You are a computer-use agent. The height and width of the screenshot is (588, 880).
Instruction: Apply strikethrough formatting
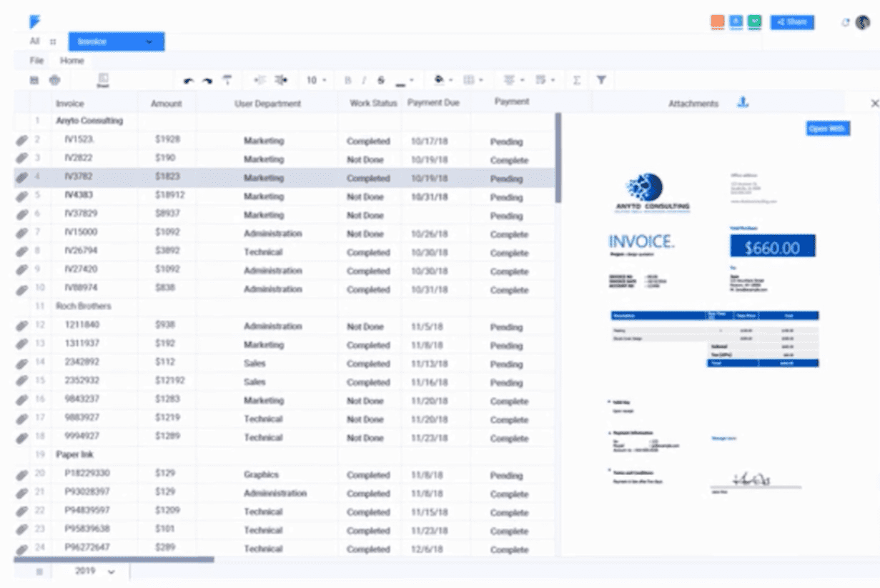[x=381, y=81]
